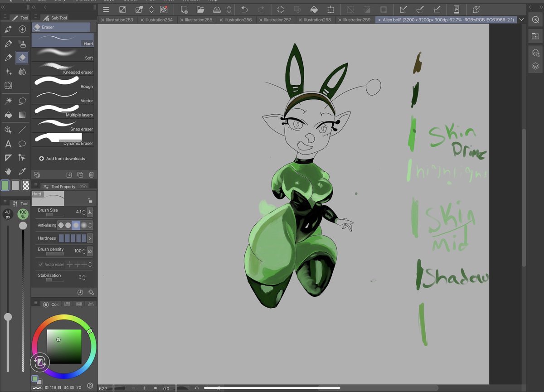544x392 pixels.
Task: Select the Decoration sparkle tool
Action: click(8, 72)
